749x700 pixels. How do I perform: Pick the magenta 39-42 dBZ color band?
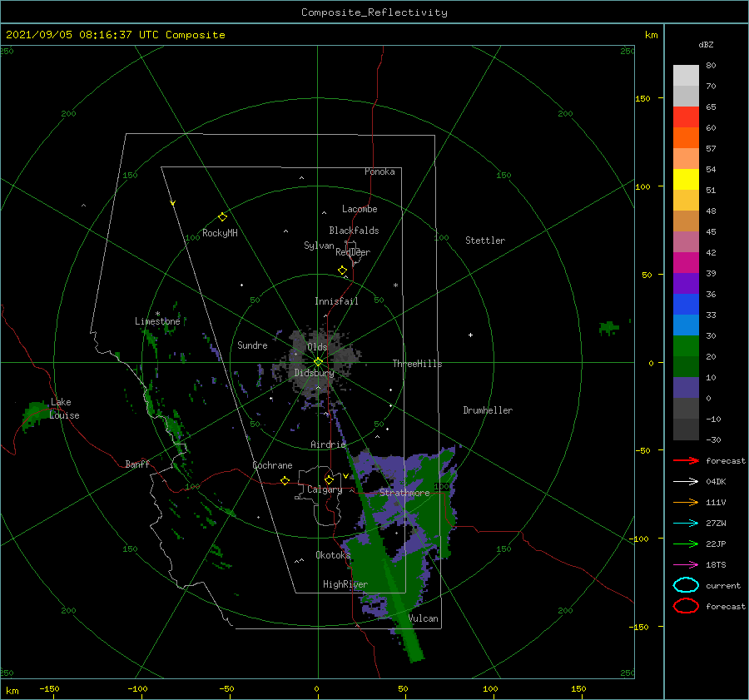tap(686, 263)
